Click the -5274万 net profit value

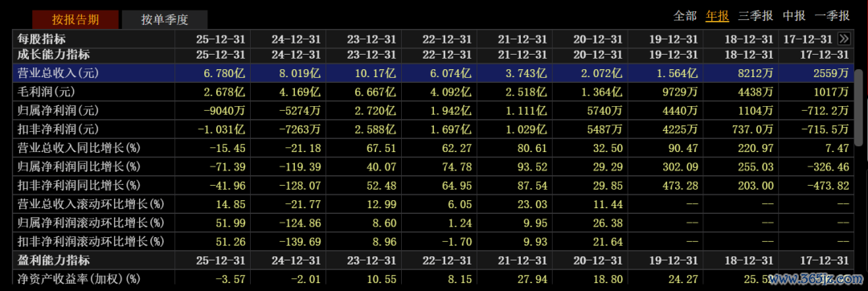[x=300, y=111]
